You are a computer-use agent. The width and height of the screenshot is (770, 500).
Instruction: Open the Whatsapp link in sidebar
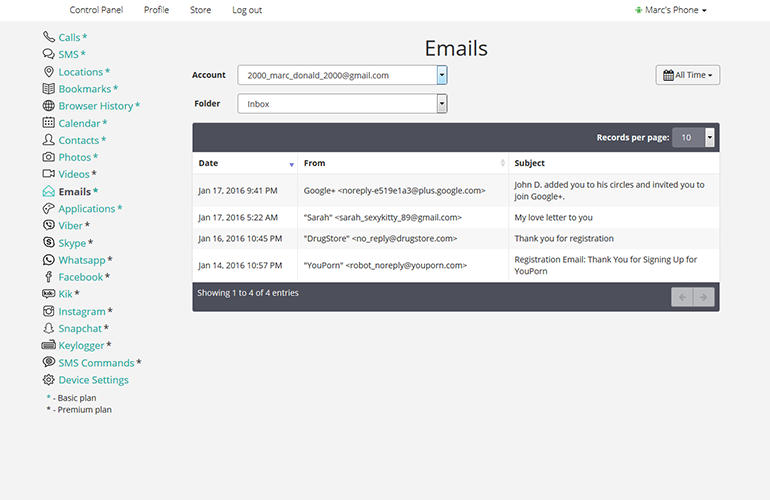(82, 260)
